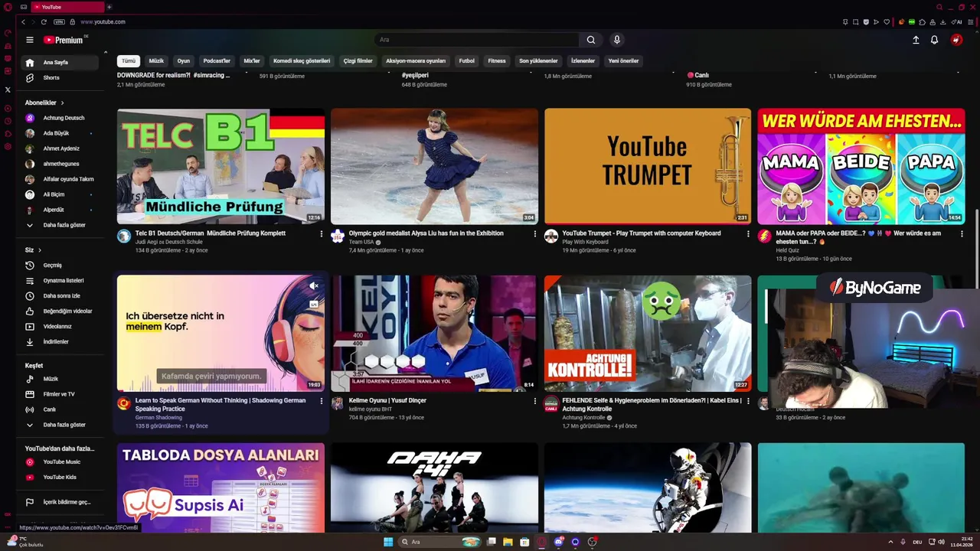Open the options menu for Kelime Oyunu video
Screen dimensions: 980x551
(534, 401)
